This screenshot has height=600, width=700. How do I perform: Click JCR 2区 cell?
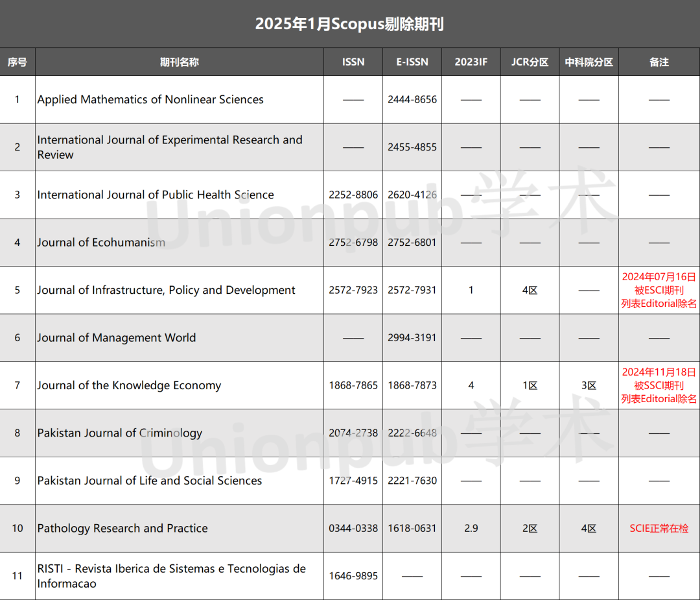530,528
